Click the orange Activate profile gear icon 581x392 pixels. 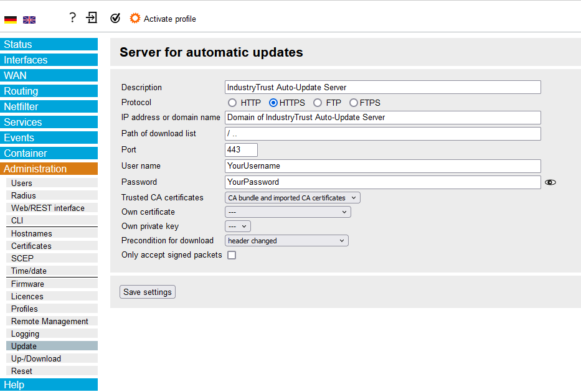pos(135,19)
